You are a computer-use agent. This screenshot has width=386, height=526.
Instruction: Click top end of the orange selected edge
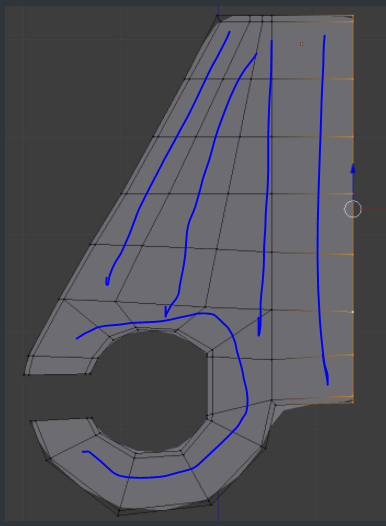point(353,16)
